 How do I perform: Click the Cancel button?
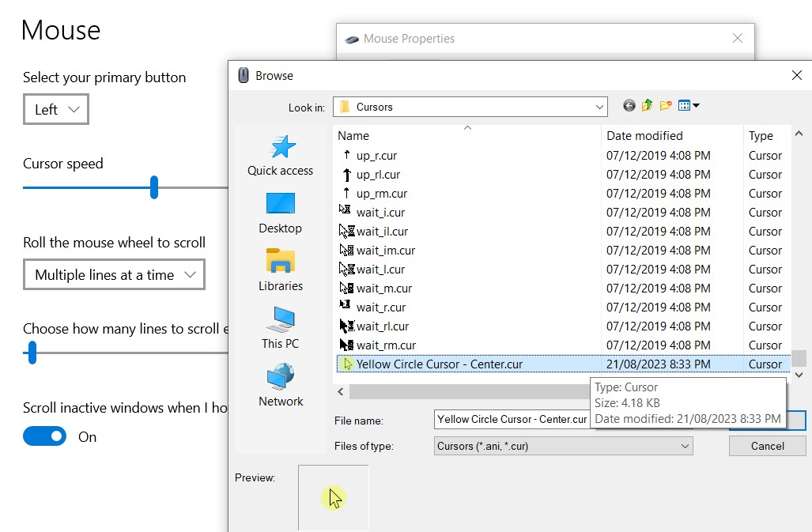point(767,446)
